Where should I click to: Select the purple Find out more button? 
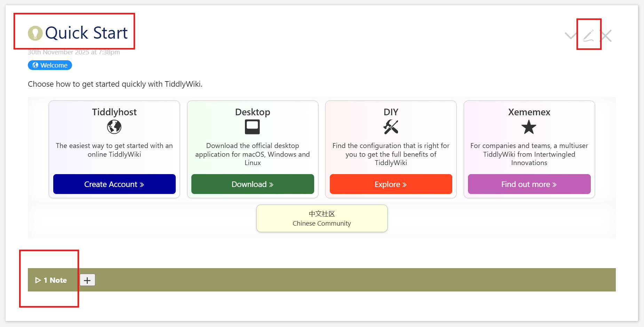pos(529,184)
